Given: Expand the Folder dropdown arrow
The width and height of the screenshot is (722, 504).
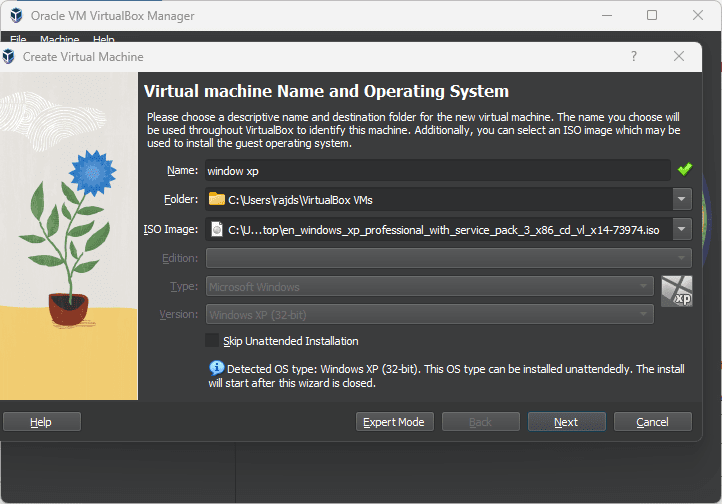Looking at the screenshot, I should pyautogui.click(x=682, y=199).
